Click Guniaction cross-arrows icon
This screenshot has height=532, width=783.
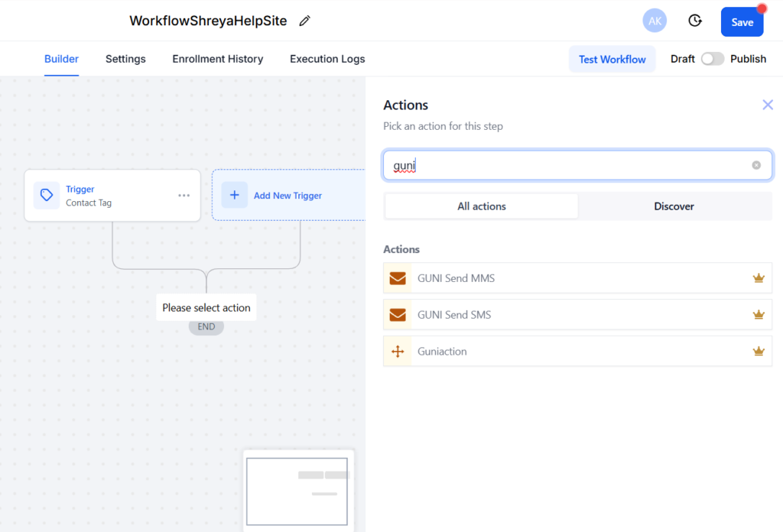398,352
